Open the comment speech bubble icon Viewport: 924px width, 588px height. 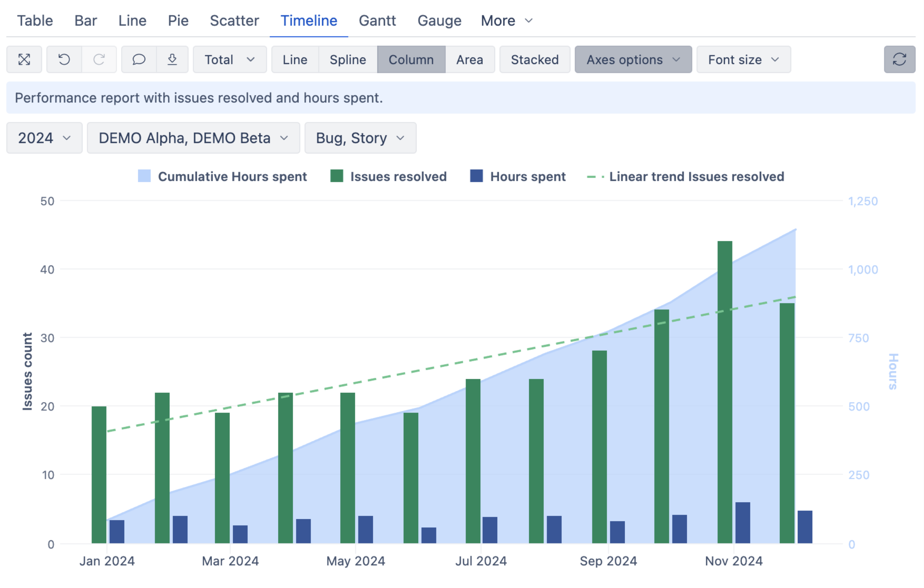pyautogui.click(x=139, y=60)
